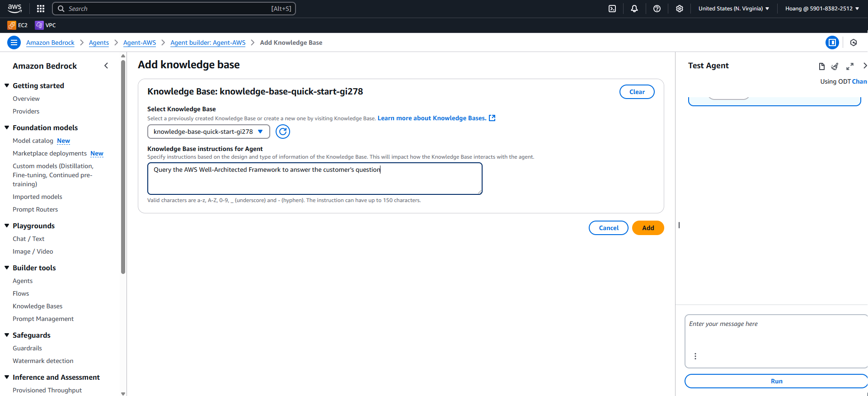Collapse the Getting started section
Viewport: 868px width, 396px height.
(7, 85)
